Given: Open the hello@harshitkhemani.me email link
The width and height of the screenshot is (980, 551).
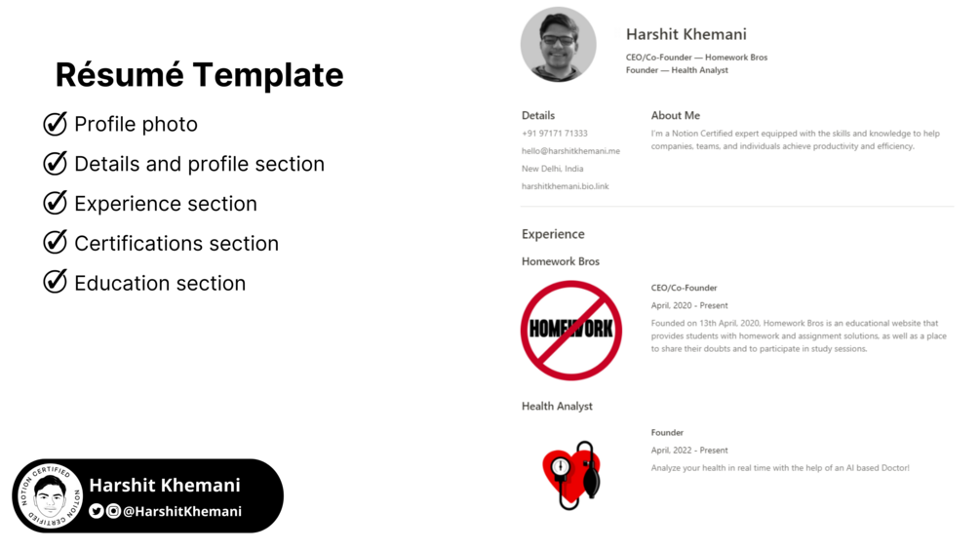Looking at the screenshot, I should coord(570,151).
